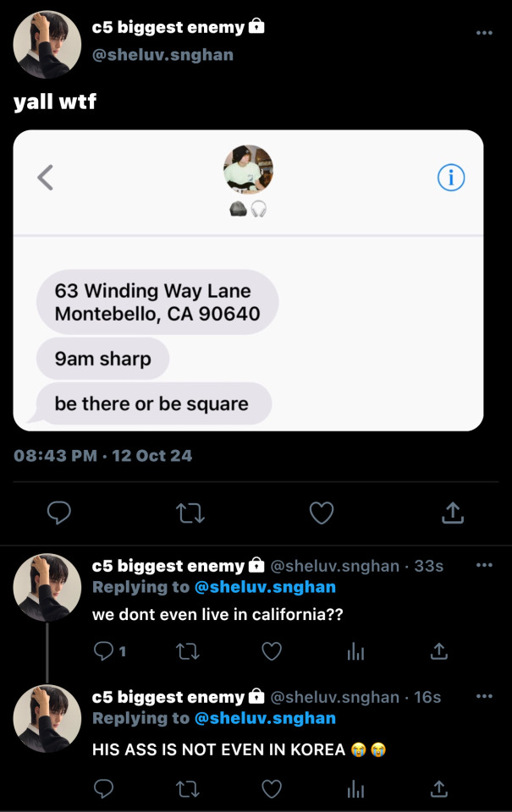View analytics for the California reply
Screen dimensions: 512x812
coord(356,651)
